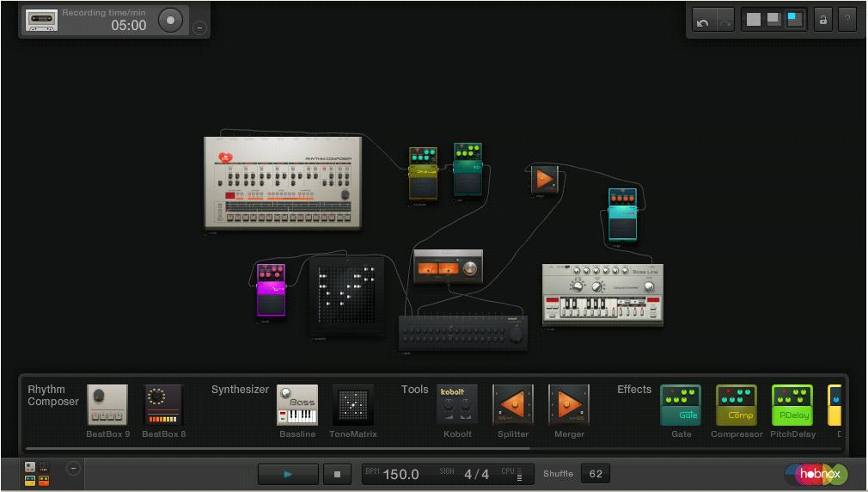Click the red heart logo on the Rhythm Composer

225,158
